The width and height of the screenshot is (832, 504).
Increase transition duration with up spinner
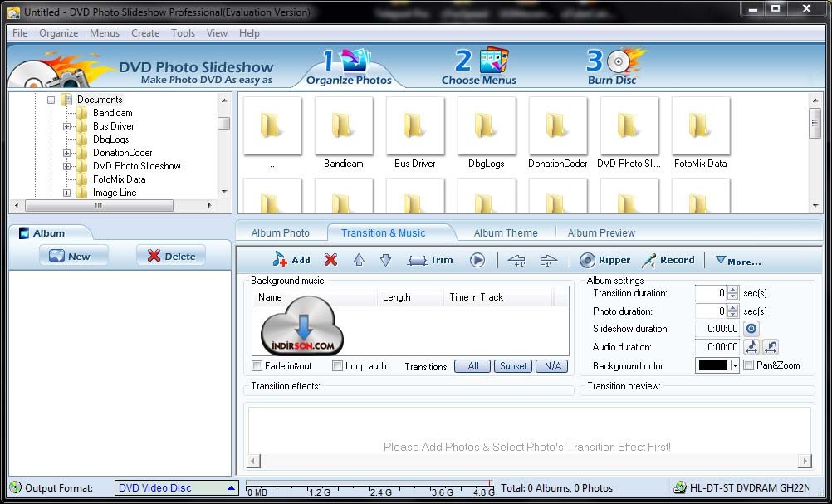[x=733, y=290]
